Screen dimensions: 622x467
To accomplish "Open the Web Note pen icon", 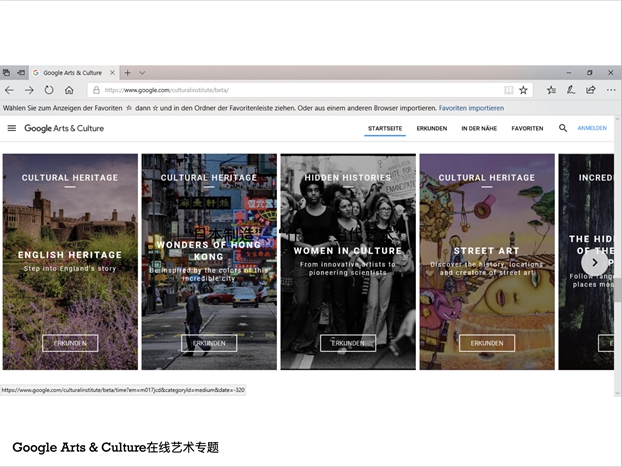I will click(571, 90).
